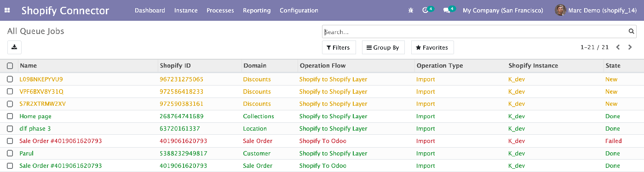Toggle the select-all header checkbox
This screenshot has width=644, height=172.
point(10,66)
